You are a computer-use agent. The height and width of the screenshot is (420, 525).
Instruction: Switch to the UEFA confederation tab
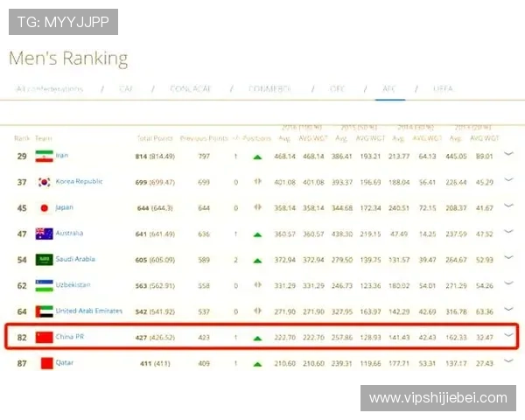[444, 88]
